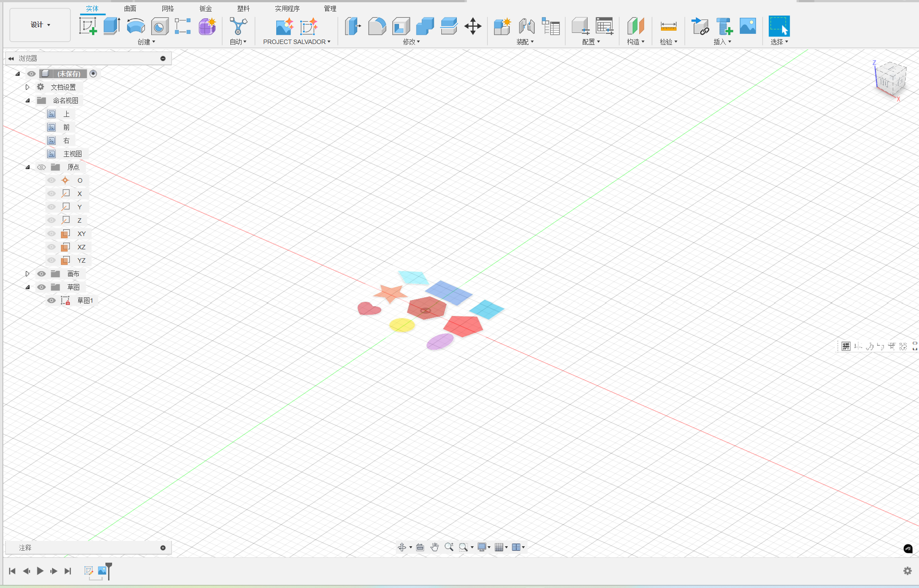Image resolution: width=919 pixels, height=588 pixels.
Task: Select the Pan hand icon in navigation bar
Action: pos(435,547)
